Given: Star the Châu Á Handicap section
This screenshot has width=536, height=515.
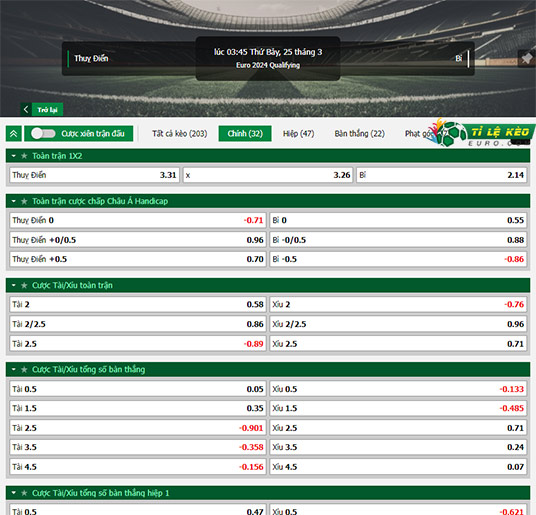Looking at the screenshot, I should click(x=24, y=201).
